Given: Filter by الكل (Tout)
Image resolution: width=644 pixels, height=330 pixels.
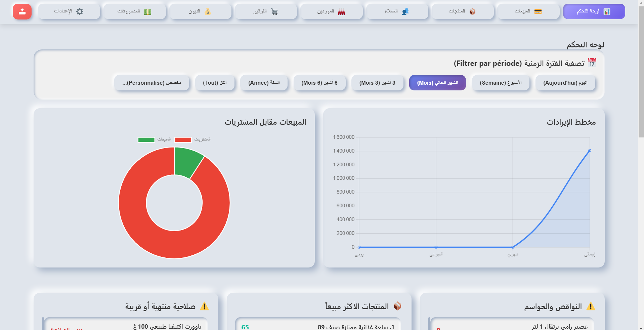Looking at the screenshot, I should tap(215, 83).
